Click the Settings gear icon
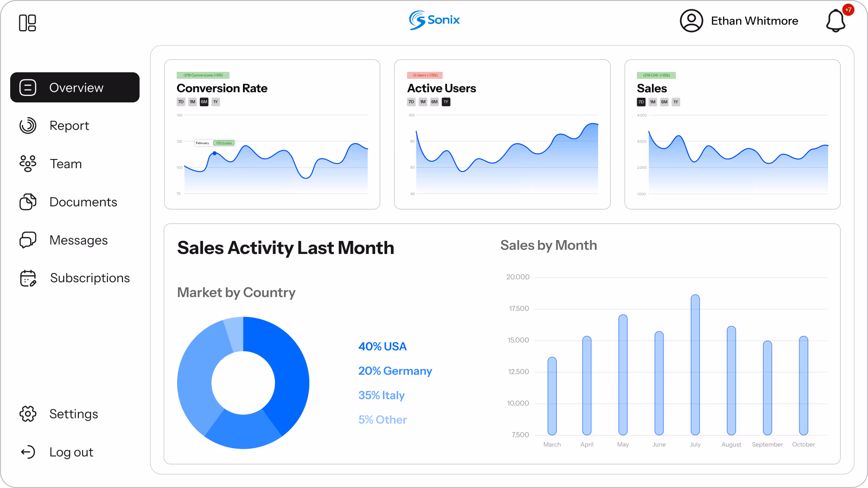Image resolution: width=868 pixels, height=488 pixels. point(28,413)
